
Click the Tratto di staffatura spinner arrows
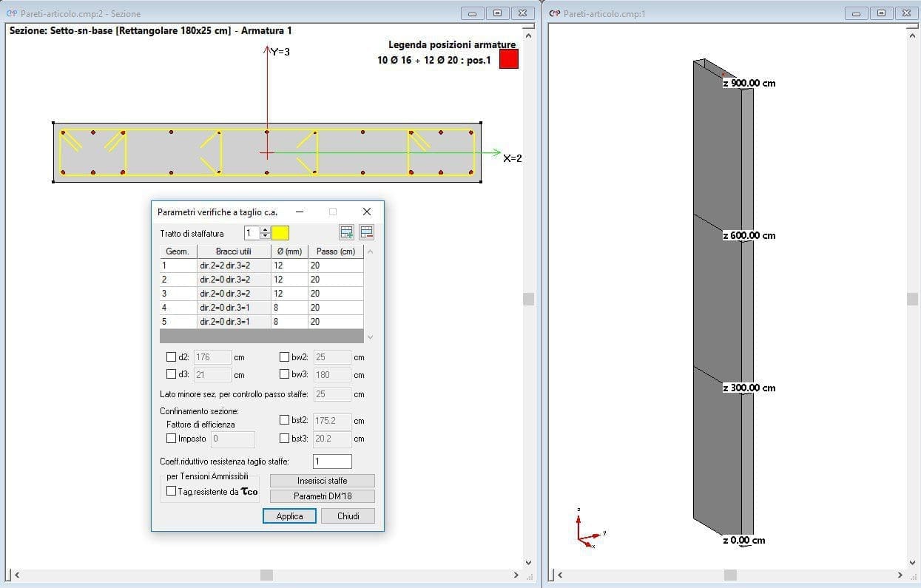265,233
